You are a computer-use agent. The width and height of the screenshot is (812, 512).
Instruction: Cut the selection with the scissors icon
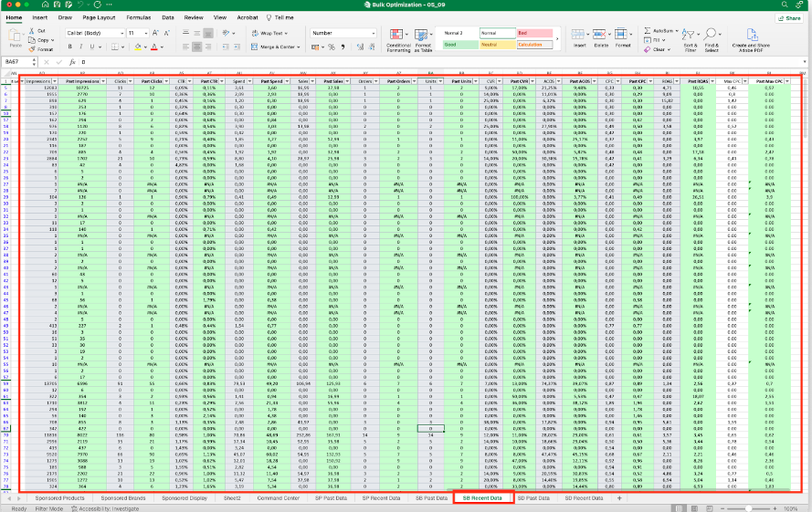(32, 30)
